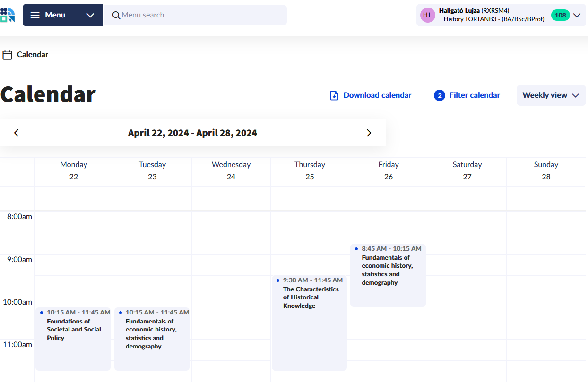Expand the user profile chevron
Screen dimensions: 588x382
click(x=577, y=15)
